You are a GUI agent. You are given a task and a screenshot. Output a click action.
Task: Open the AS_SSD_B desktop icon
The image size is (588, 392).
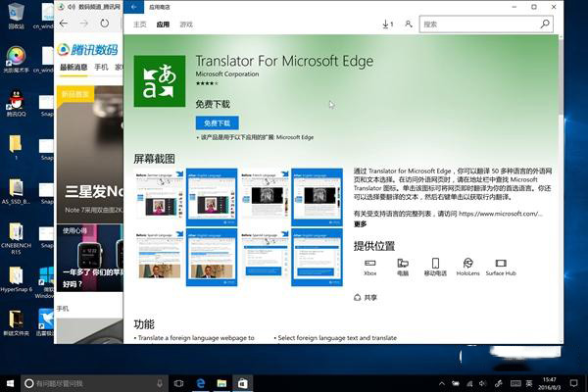click(x=16, y=191)
